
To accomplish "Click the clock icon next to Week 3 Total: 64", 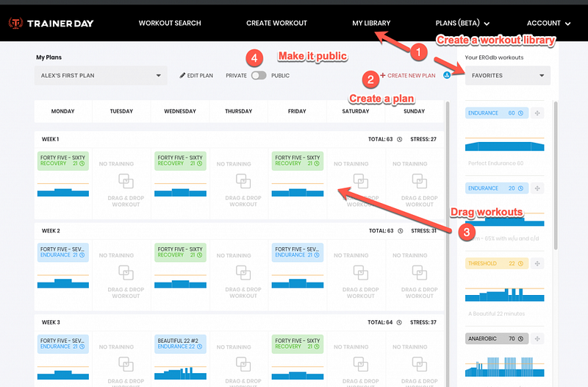I will pyautogui.click(x=399, y=322).
